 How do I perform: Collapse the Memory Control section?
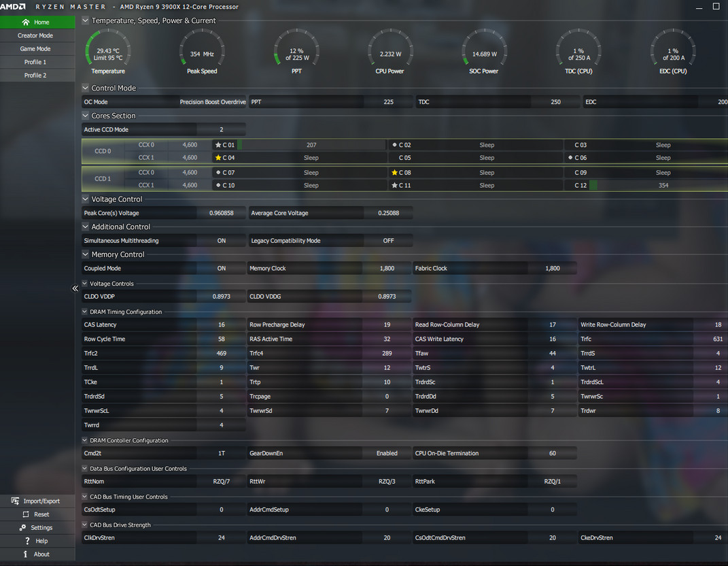(x=86, y=254)
